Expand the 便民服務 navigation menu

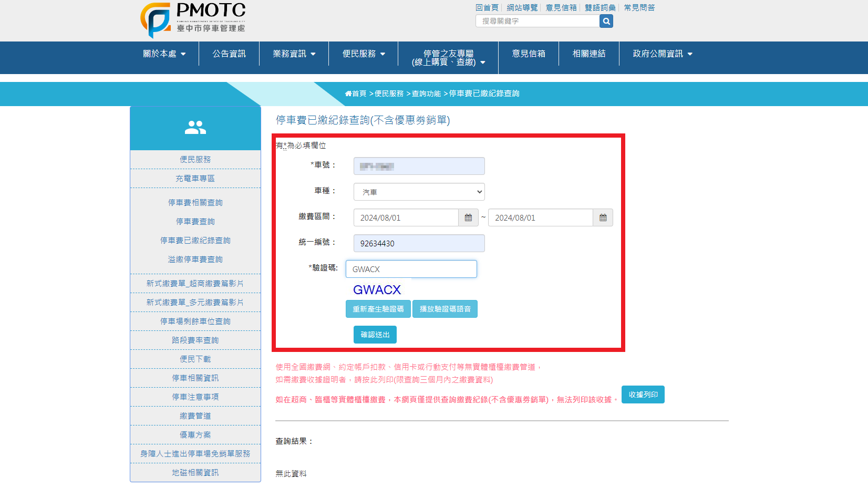click(364, 54)
